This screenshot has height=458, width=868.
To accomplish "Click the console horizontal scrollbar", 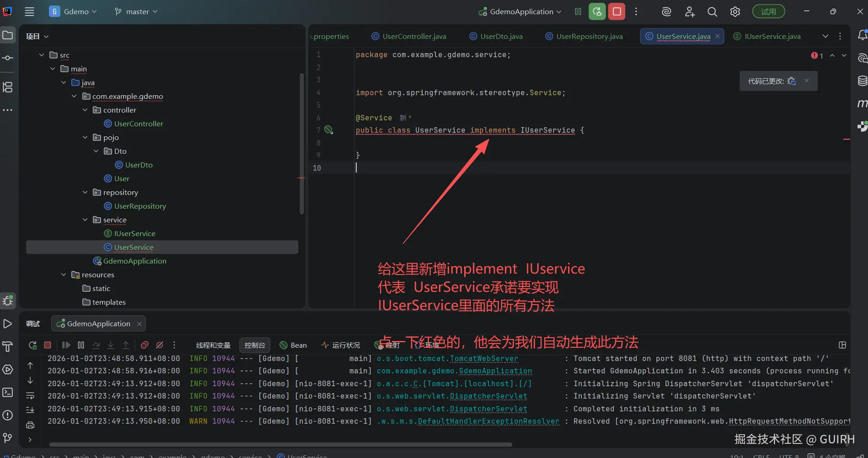I will [281, 444].
